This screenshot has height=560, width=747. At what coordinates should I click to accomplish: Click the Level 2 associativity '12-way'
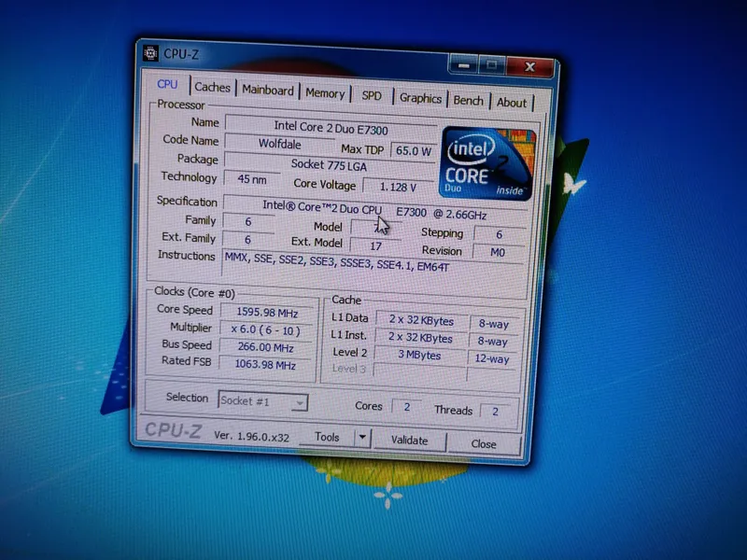click(492, 359)
